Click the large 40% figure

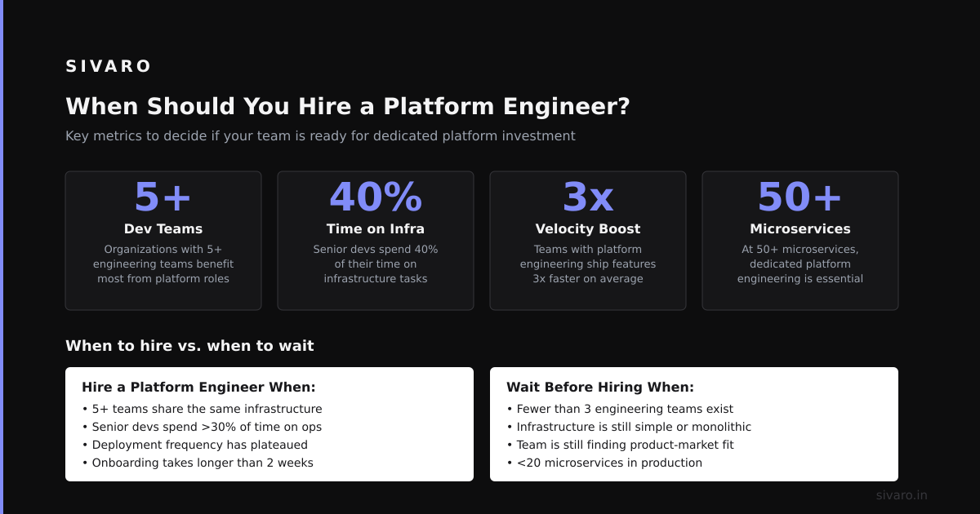coord(376,197)
